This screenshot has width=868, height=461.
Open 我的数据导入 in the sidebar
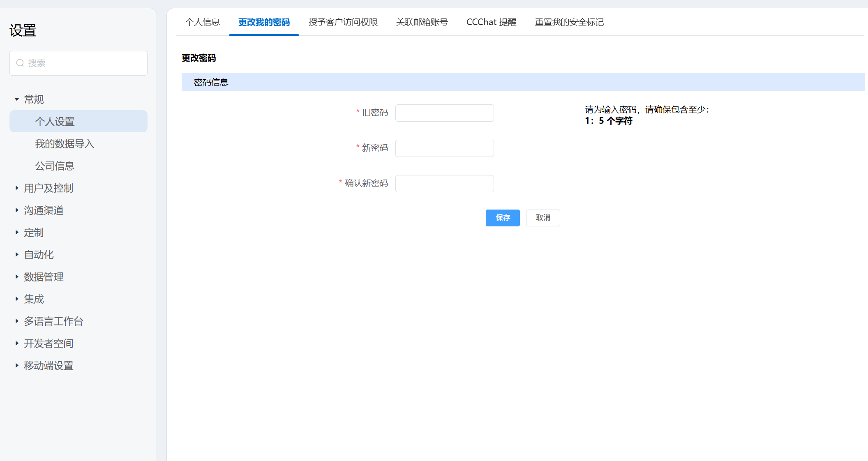pyautogui.click(x=65, y=144)
